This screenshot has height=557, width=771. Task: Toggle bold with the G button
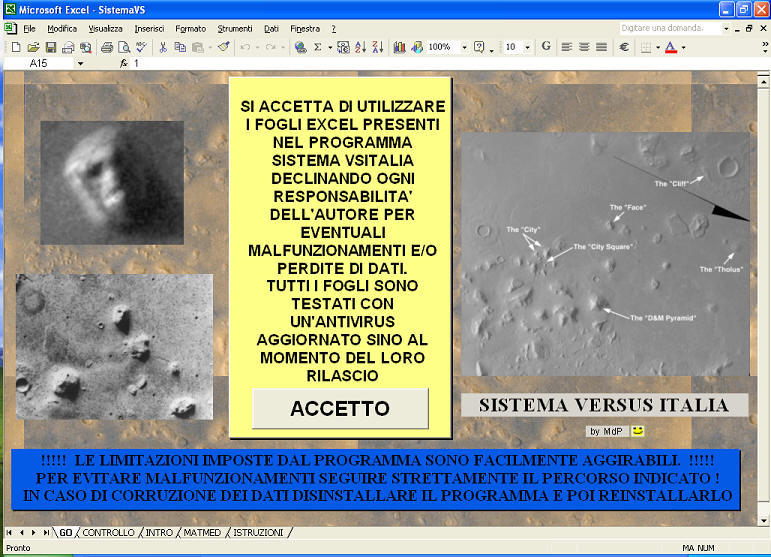(x=546, y=46)
